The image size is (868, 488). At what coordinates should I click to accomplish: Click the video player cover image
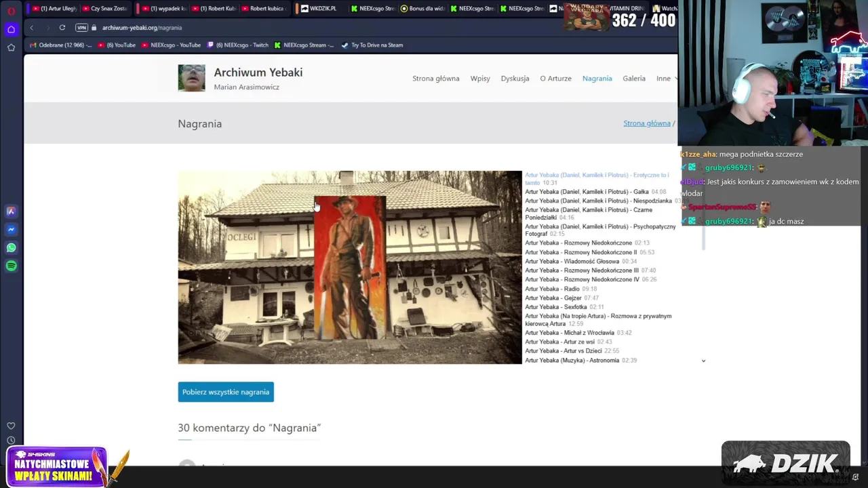(x=350, y=267)
